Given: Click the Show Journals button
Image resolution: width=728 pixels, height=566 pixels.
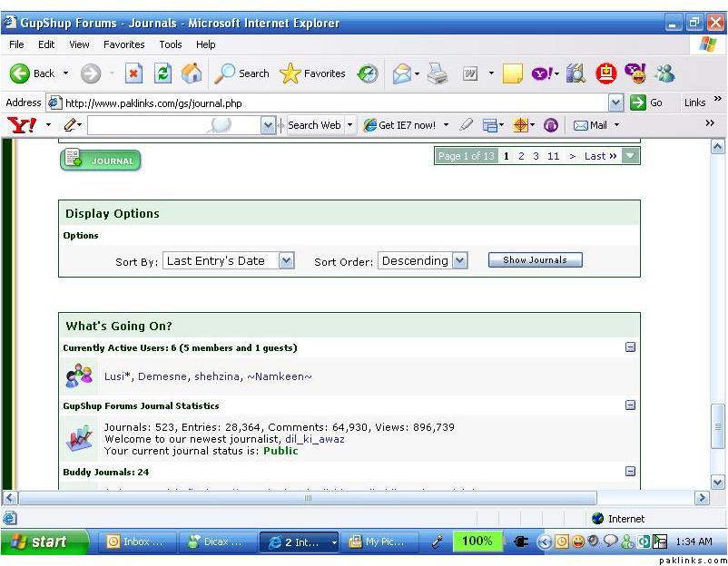Looking at the screenshot, I should 535,260.
